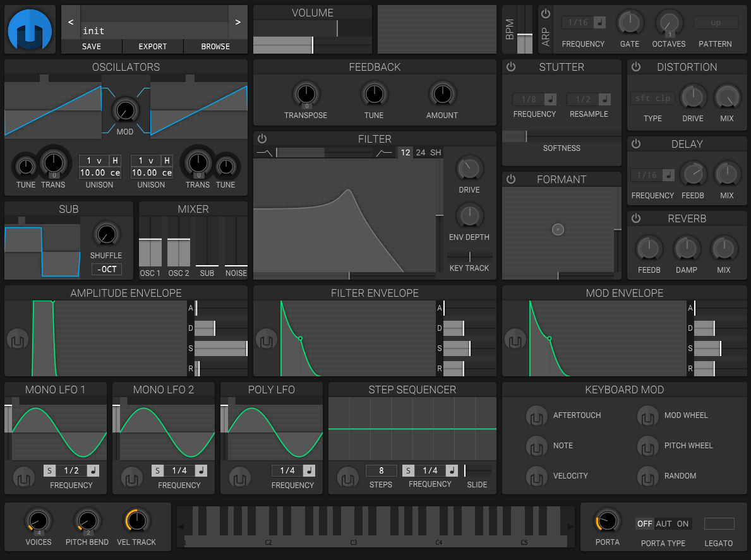Open the arp pattern selector
Image resolution: width=751 pixels, height=560 pixels.
[x=716, y=23]
